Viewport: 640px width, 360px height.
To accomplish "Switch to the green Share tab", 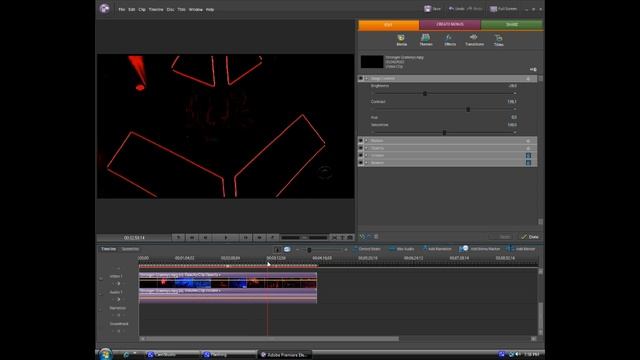I will click(x=512, y=25).
